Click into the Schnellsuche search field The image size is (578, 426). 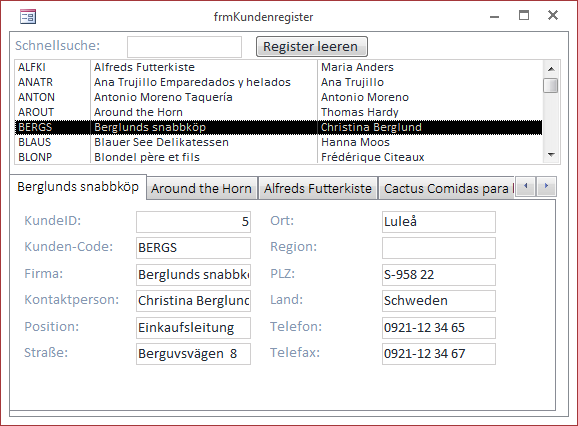184,47
